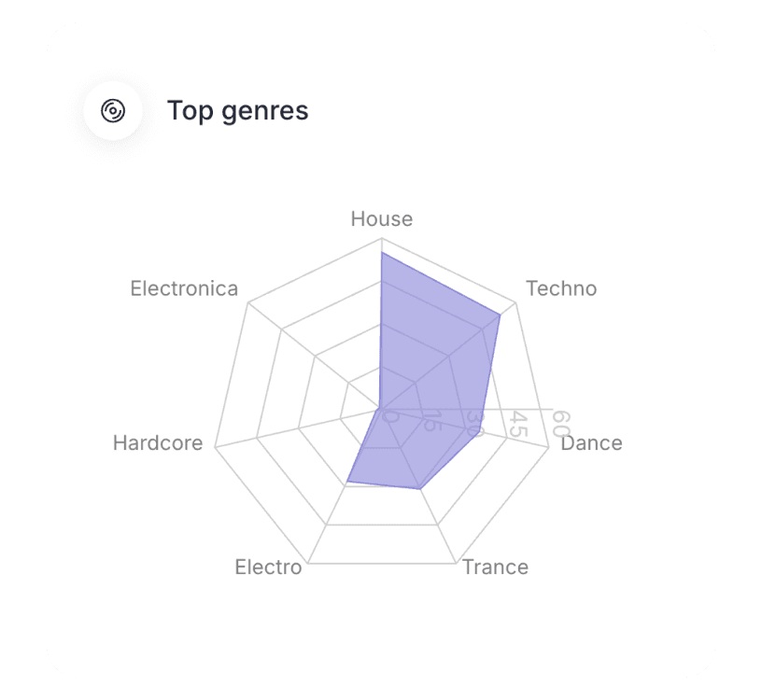
Task: Click the 60 scale tick label
Action: point(560,423)
